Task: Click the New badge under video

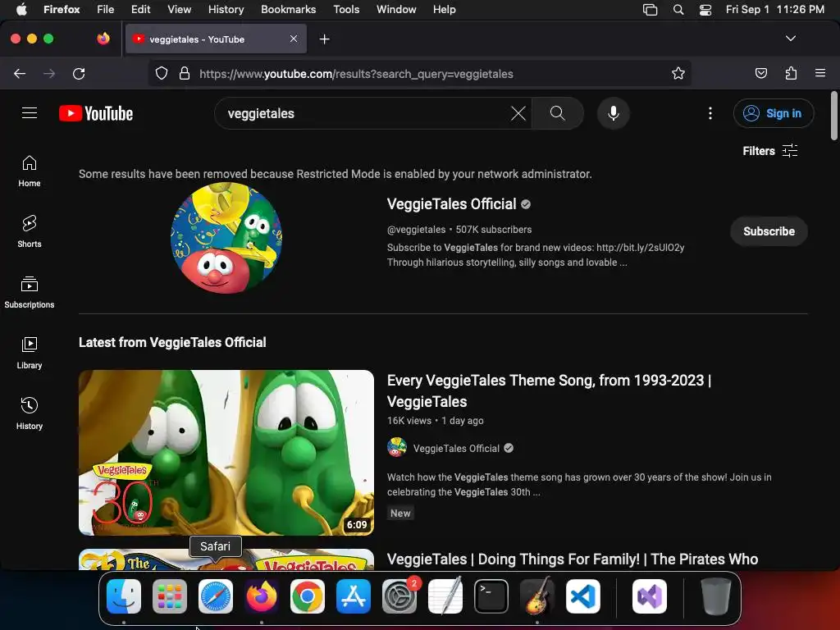Action: pyautogui.click(x=400, y=514)
